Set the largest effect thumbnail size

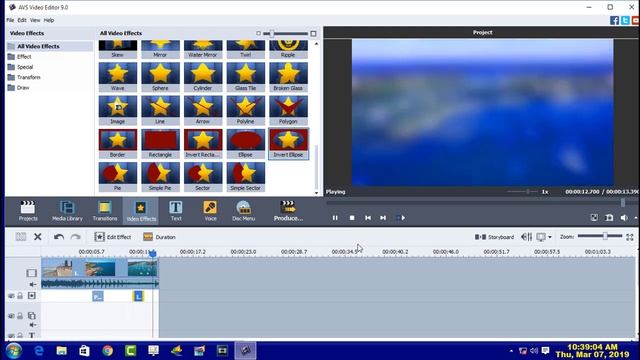tap(313, 33)
